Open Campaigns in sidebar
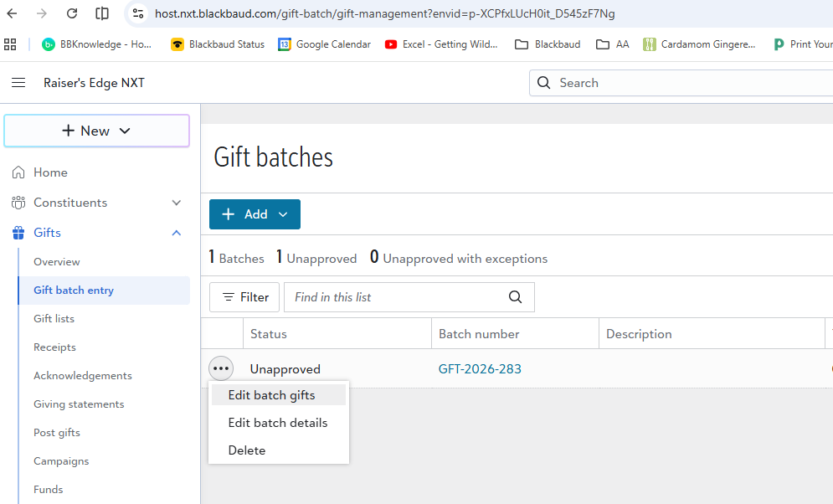This screenshot has width=833, height=504. point(61,461)
